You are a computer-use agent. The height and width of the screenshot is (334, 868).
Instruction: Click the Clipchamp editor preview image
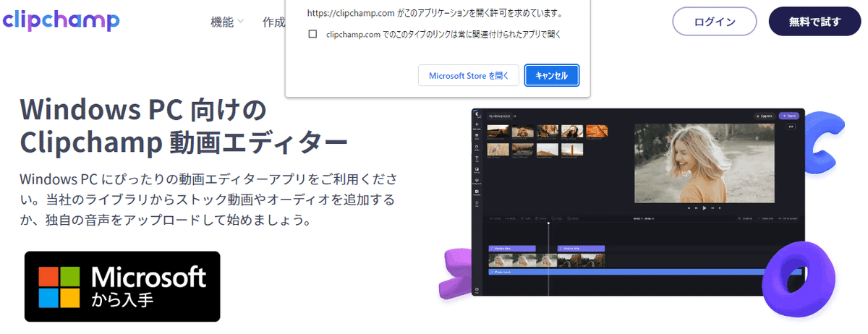pos(638,204)
